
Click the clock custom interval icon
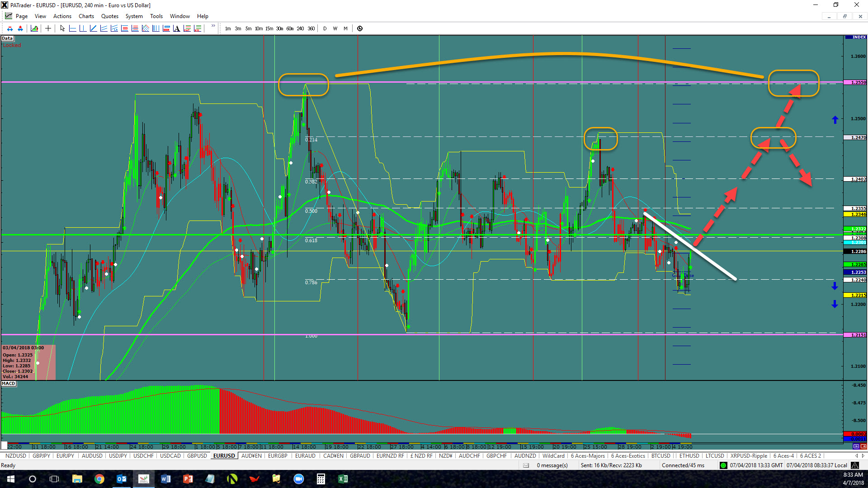click(x=360, y=28)
